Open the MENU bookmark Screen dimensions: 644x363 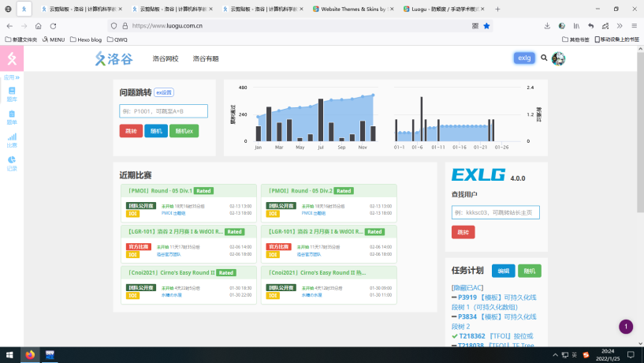tap(54, 39)
